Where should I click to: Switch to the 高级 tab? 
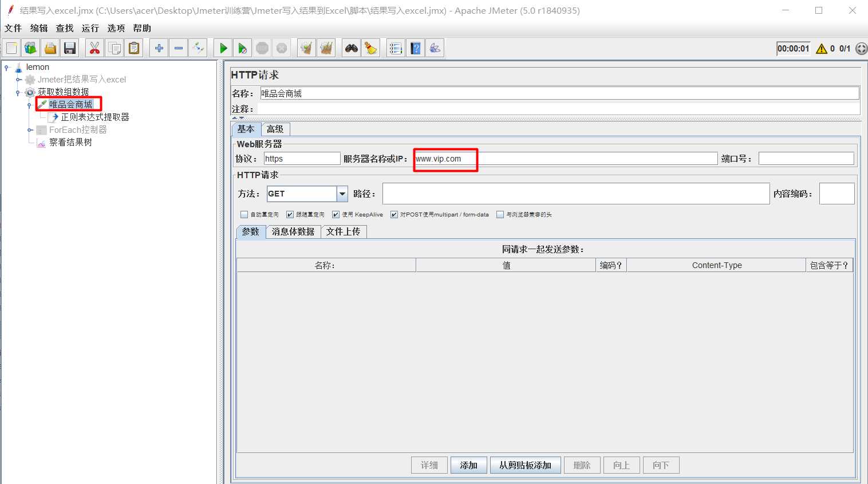click(x=275, y=129)
